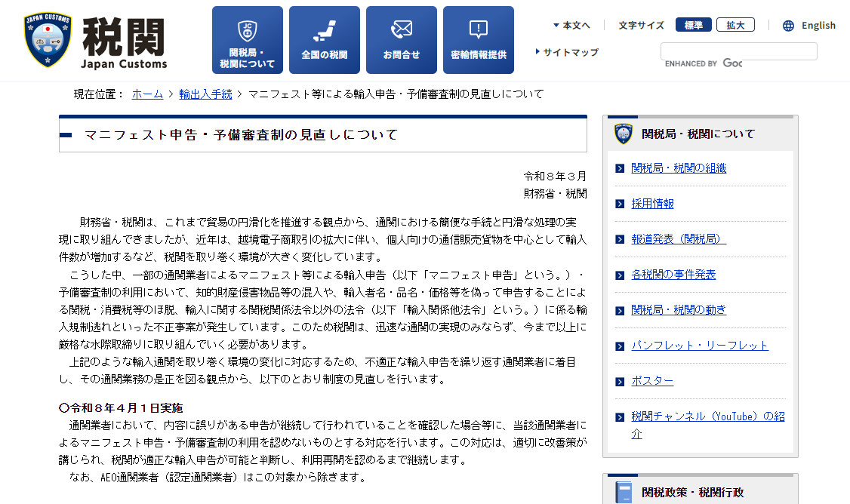Screen dimensions: 850x504
Task: Open 各税関の事件発表 sidebar link
Action: point(673,275)
